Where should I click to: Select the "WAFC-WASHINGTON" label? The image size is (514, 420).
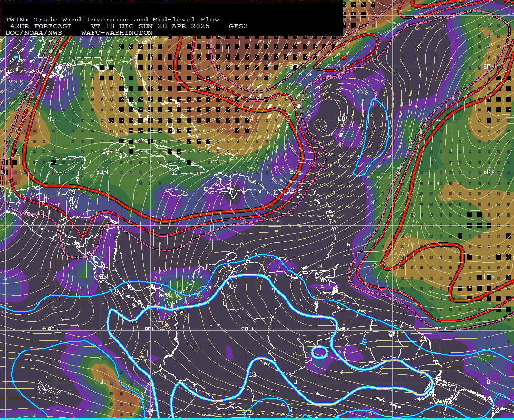[x=117, y=33]
